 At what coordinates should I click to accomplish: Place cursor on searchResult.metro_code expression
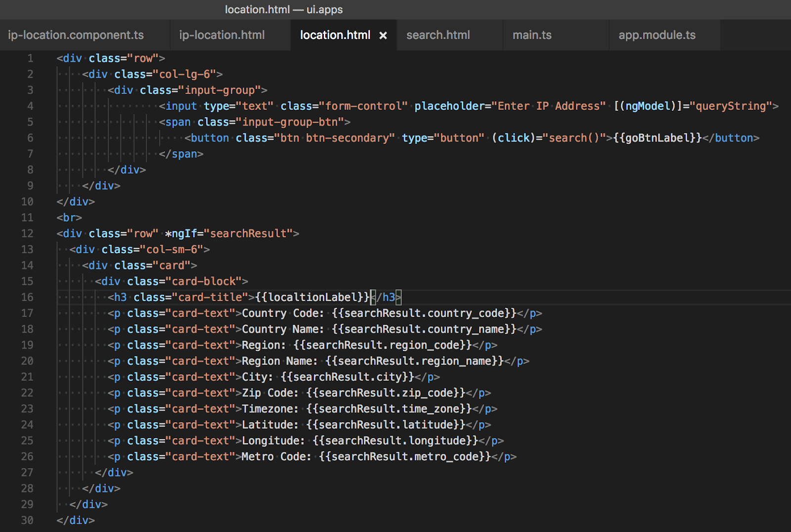(x=404, y=456)
